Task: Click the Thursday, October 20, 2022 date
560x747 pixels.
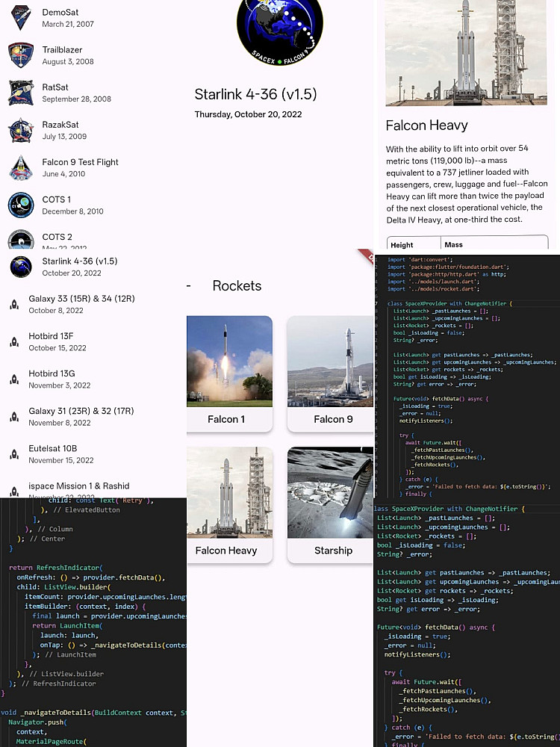Action: (248, 114)
